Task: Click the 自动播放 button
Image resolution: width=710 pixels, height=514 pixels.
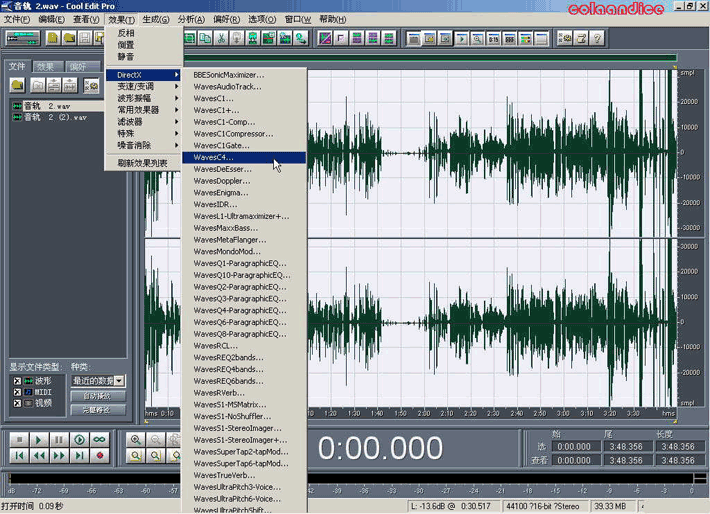Action: 97,397
